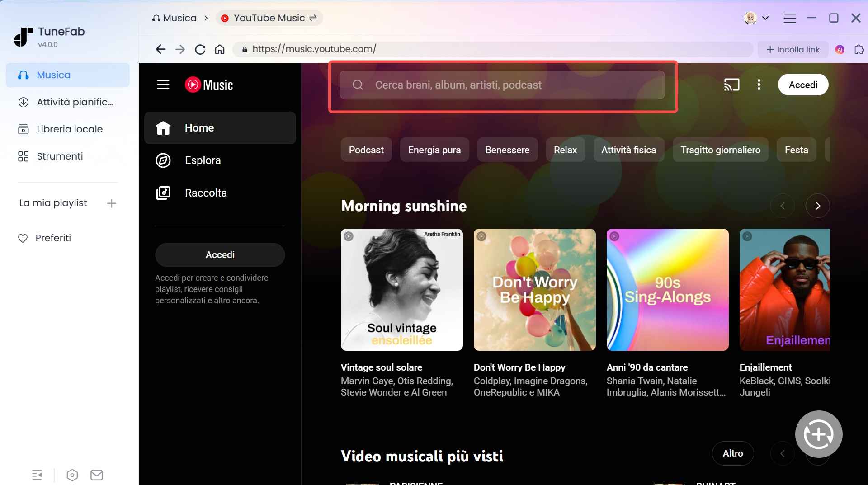This screenshot has width=868, height=485.
Task: Switch to the YouTube Music tab
Action: 269,18
